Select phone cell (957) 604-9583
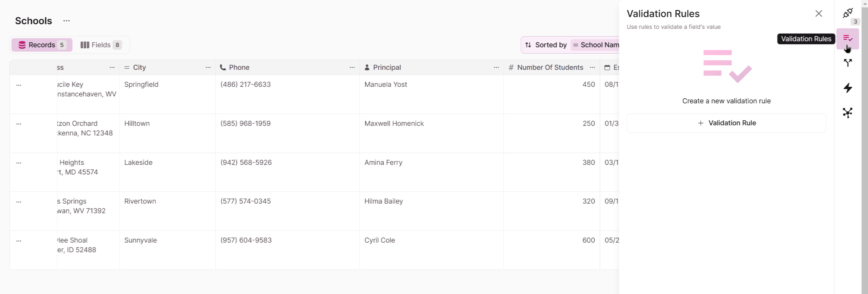The width and height of the screenshot is (868, 294). 287,250
